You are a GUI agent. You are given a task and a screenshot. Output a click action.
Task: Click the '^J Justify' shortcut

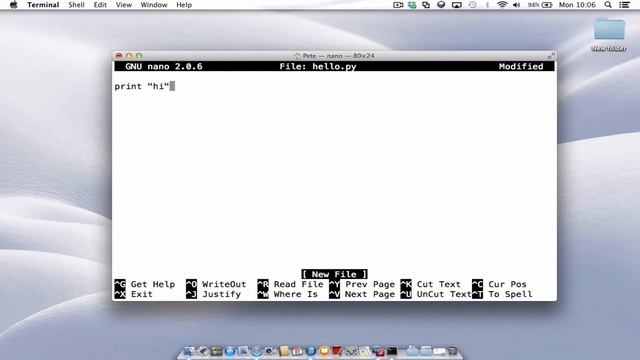coord(213,294)
